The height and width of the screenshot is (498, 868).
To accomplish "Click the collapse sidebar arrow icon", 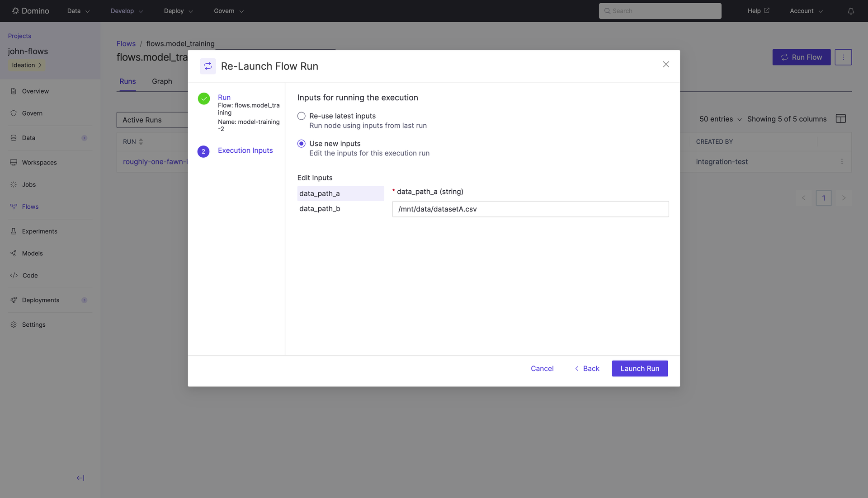I will tap(80, 478).
